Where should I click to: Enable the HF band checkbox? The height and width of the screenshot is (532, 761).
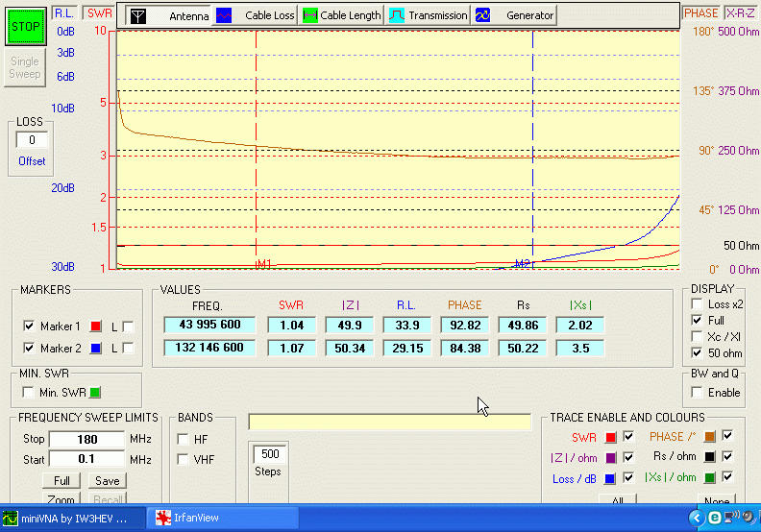click(x=184, y=439)
